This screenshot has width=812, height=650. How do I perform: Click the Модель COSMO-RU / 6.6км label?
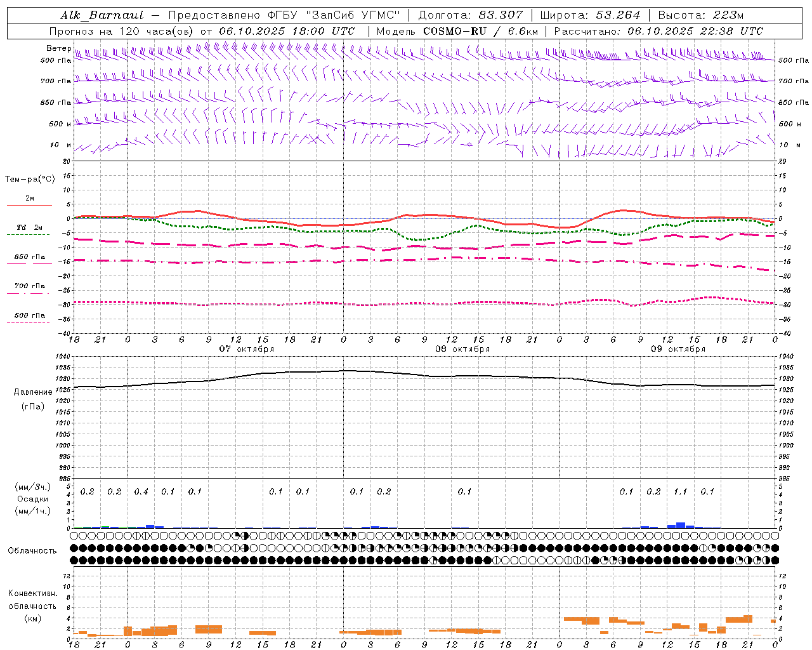[457, 31]
